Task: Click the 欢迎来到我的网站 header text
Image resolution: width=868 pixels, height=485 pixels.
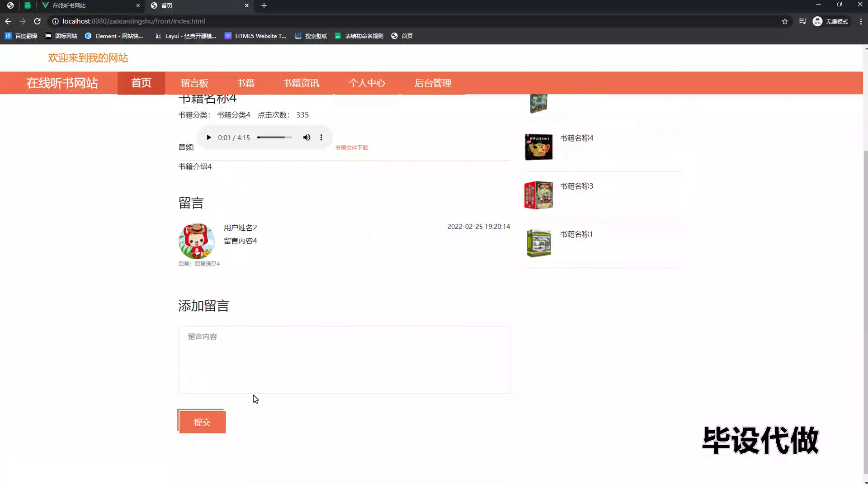Action: (88, 58)
